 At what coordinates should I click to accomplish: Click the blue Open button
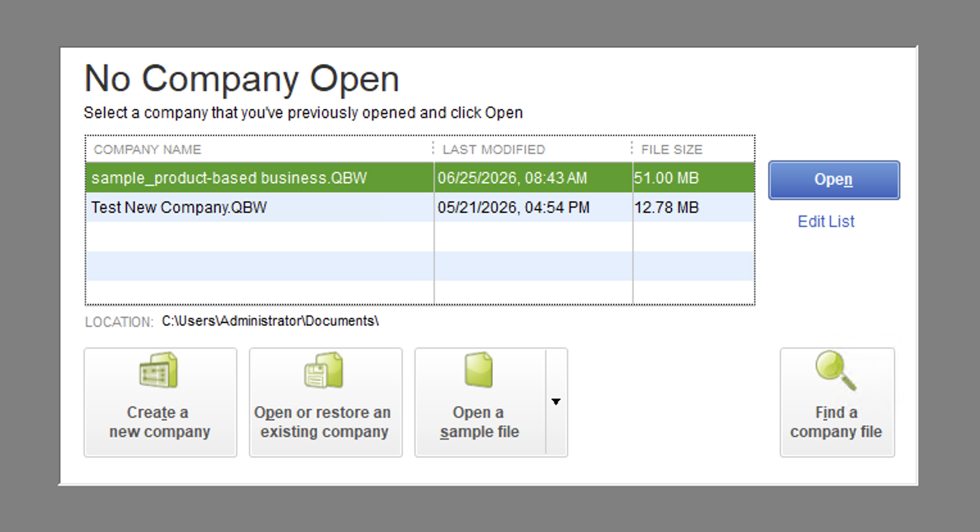[x=834, y=179]
